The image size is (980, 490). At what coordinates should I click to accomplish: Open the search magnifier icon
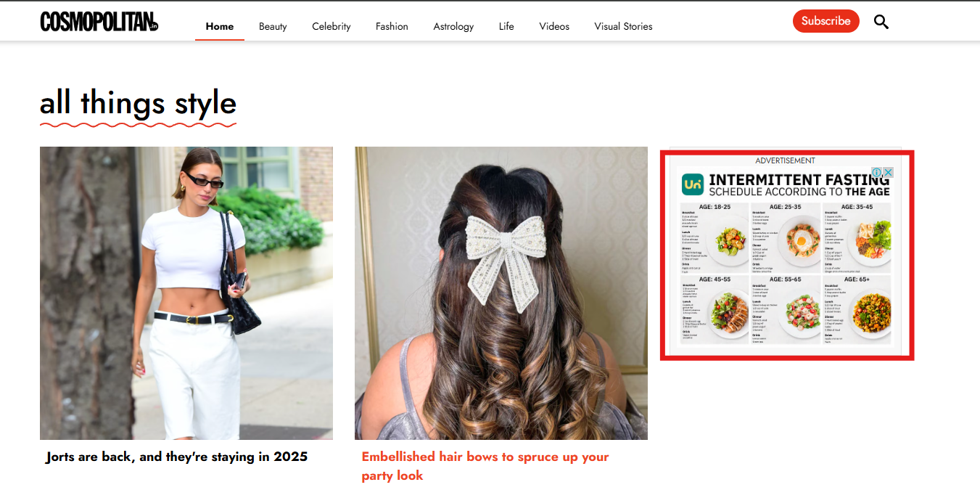click(x=881, y=22)
